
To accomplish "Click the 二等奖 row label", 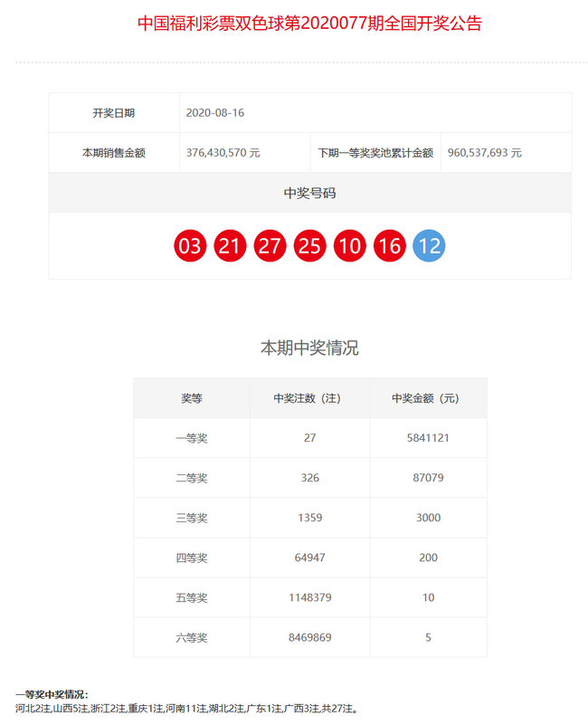I will coord(192,478).
